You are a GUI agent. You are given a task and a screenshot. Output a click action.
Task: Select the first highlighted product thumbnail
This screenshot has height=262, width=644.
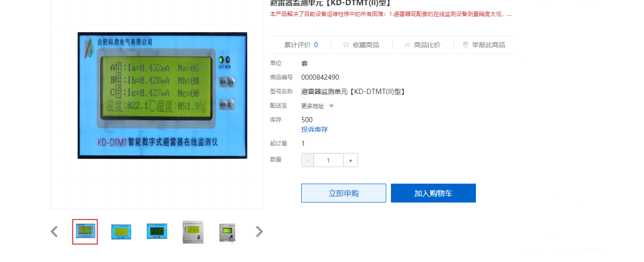(x=85, y=232)
